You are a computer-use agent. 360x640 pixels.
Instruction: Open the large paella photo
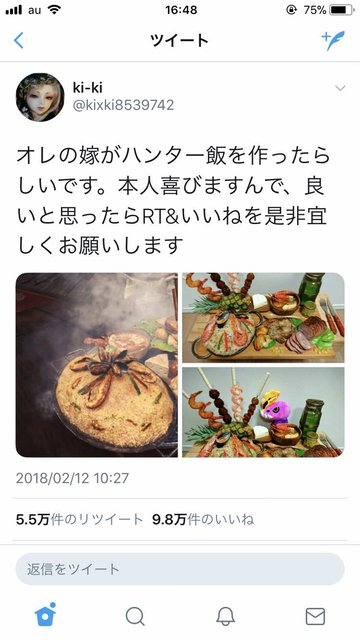(x=97, y=365)
